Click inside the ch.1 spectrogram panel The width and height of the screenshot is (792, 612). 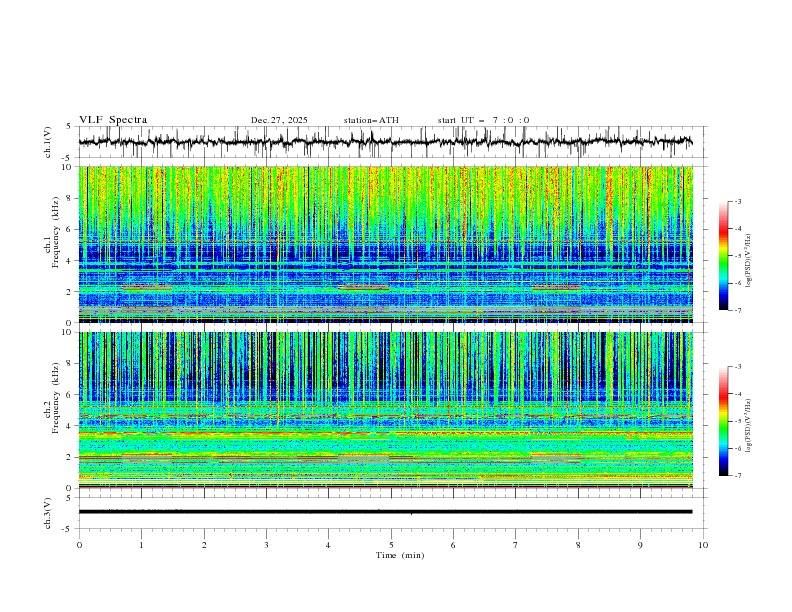(x=385, y=244)
